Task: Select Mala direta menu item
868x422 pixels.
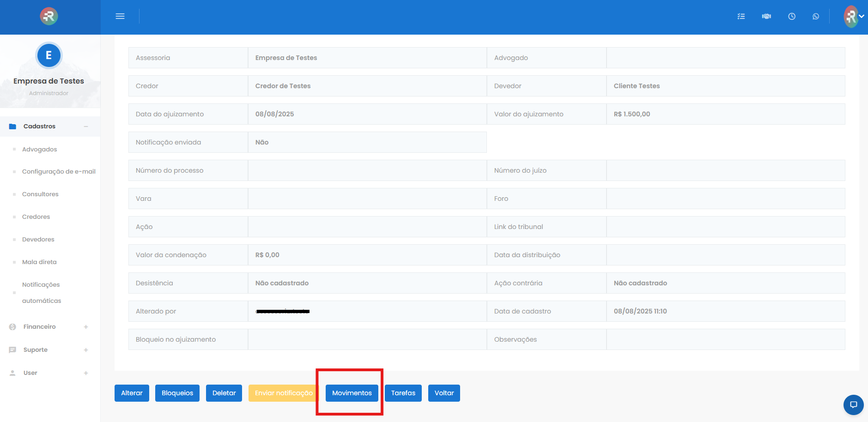Action: pyautogui.click(x=39, y=262)
